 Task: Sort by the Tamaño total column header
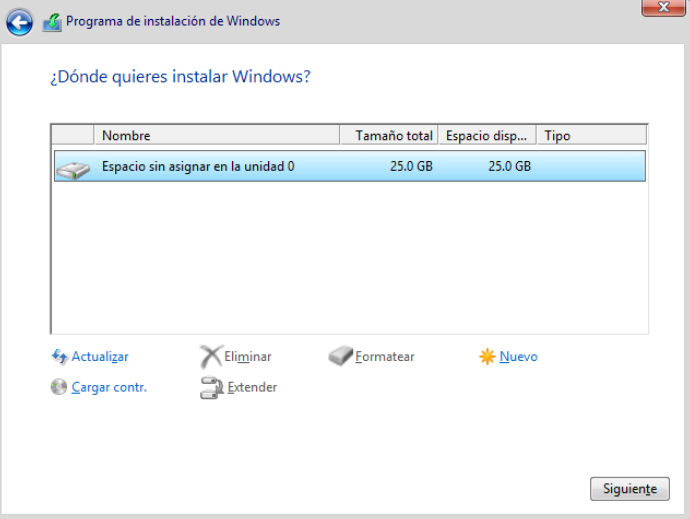(x=389, y=135)
